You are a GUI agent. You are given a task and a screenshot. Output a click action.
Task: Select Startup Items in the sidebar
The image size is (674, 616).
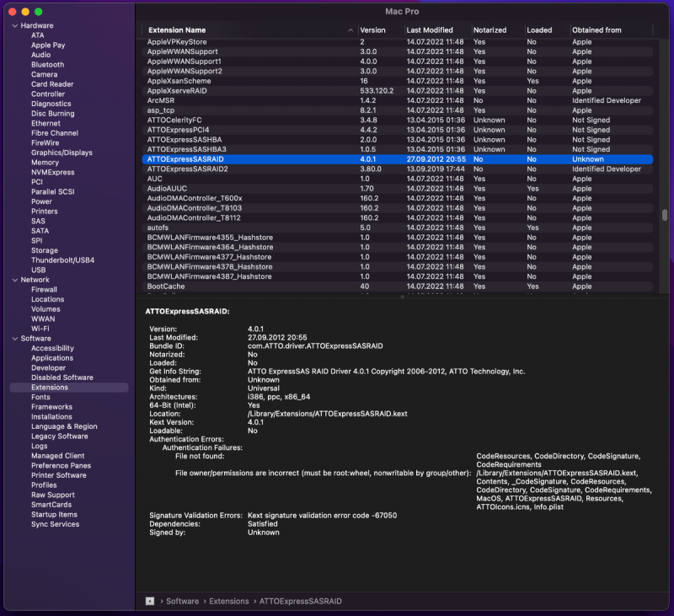(x=54, y=515)
